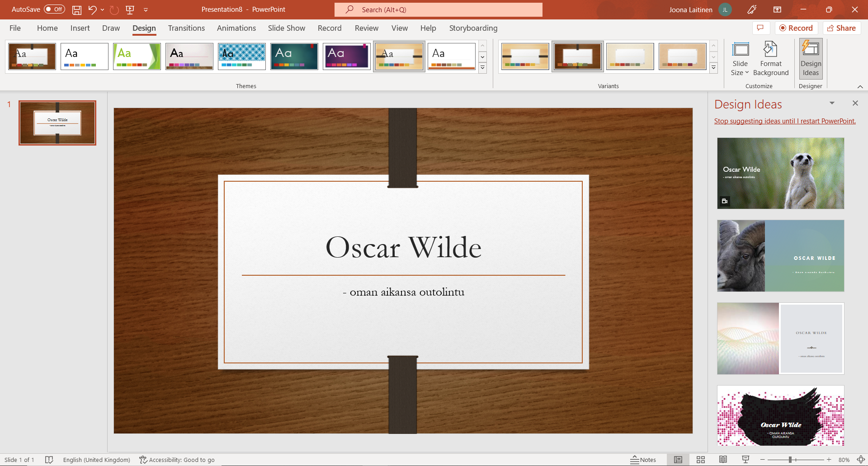Open Reading View from status bar

pyautogui.click(x=723, y=460)
